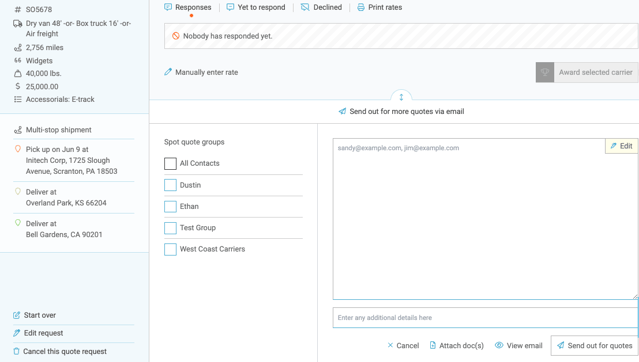The image size is (639, 362).
Task: Click Print rates
Action: (x=379, y=7)
